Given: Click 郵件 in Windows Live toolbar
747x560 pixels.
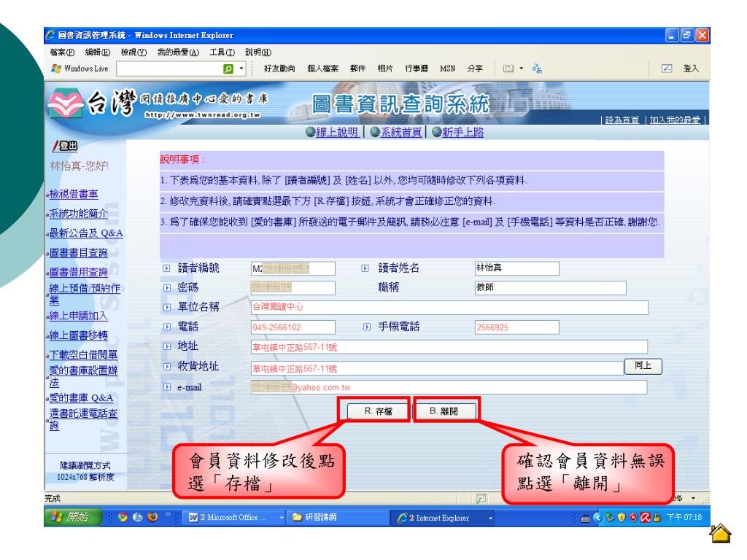Looking at the screenshot, I should 357,69.
